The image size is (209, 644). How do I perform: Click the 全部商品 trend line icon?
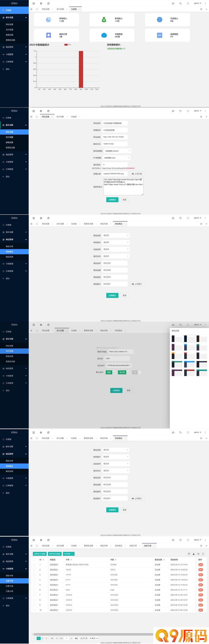[160, 35]
